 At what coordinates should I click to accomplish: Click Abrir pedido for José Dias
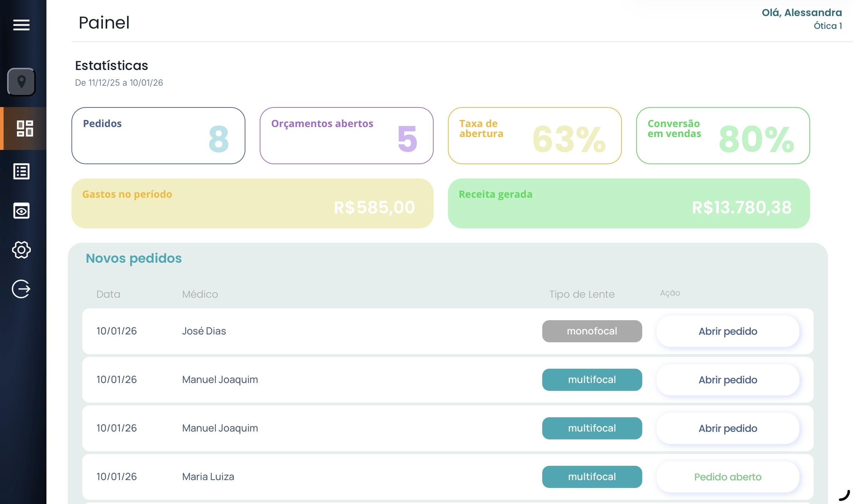tap(728, 331)
